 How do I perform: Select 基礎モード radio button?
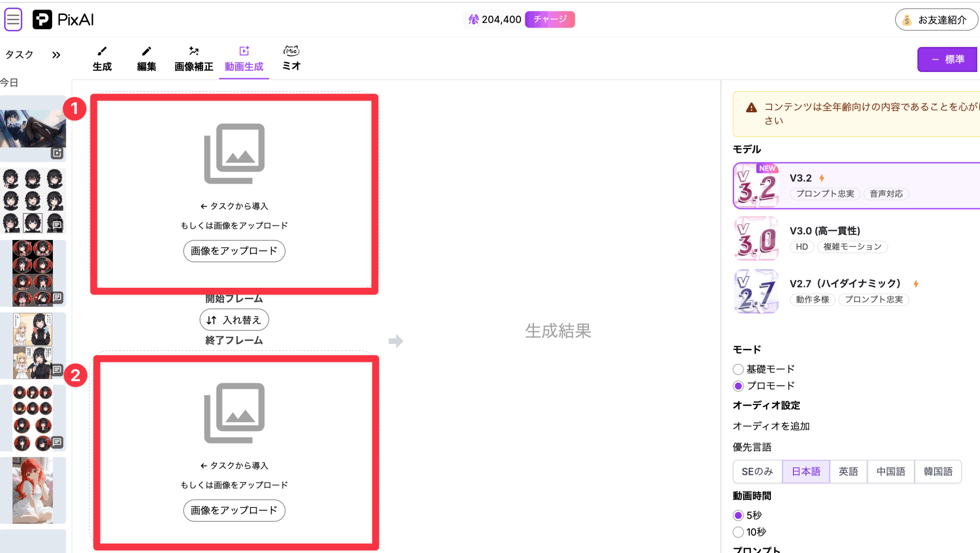[x=738, y=369]
